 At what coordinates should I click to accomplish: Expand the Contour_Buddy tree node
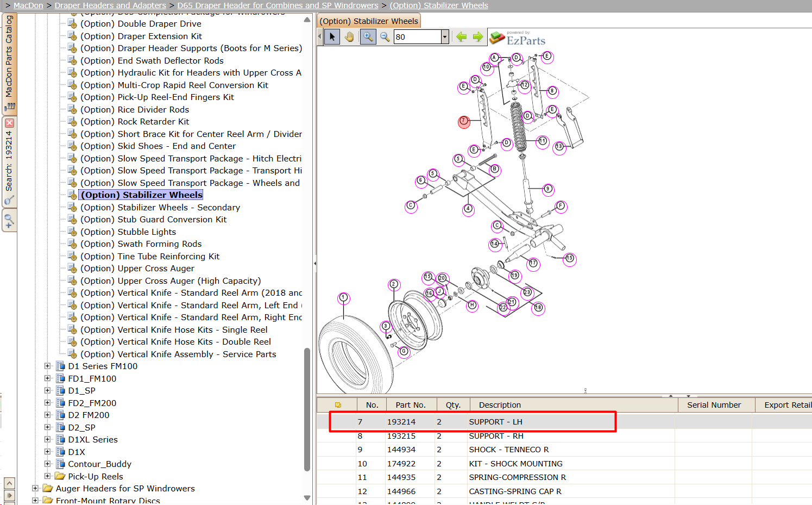48,464
